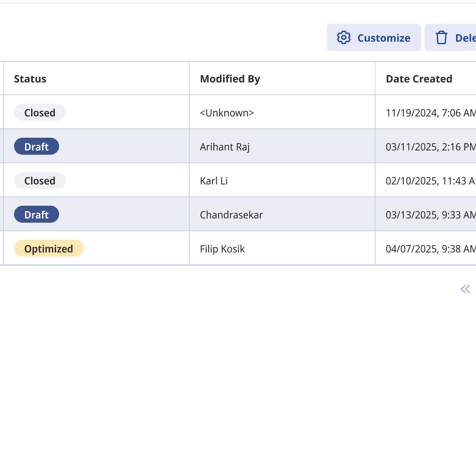476x476 pixels.
Task: Click the Customize gear icon
Action: point(344,38)
